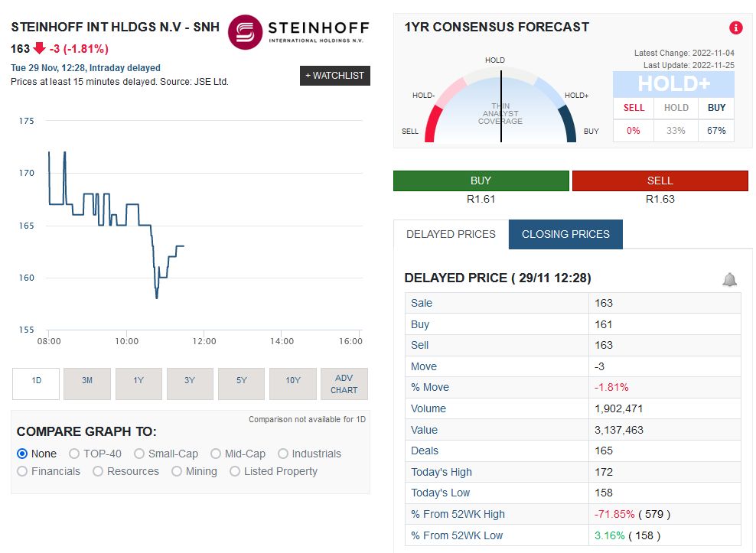Screen dimensions: 756x553
Task: Click the '-3 (-1.81%)' price change text
Action: pyautogui.click(x=79, y=49)
